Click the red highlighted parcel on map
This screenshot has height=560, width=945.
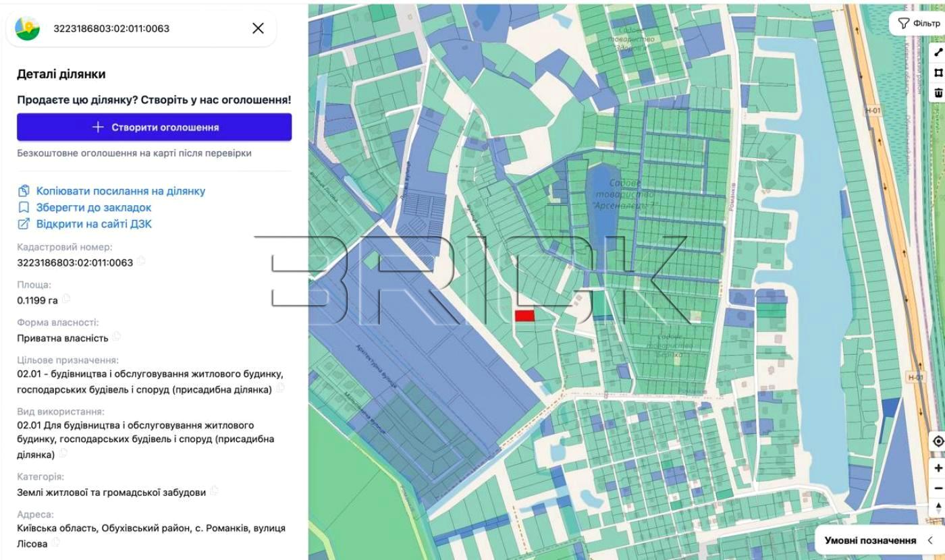[x=524, y=315]
